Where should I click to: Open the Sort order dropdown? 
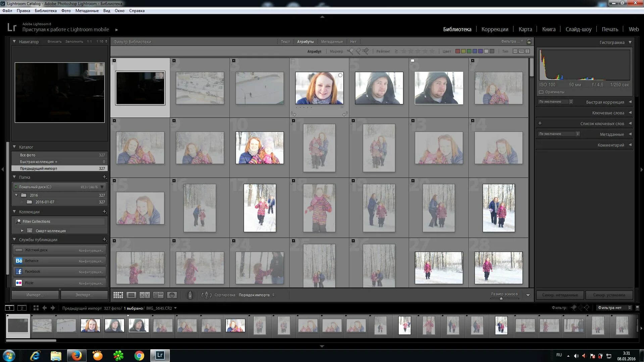pos(256,295)
